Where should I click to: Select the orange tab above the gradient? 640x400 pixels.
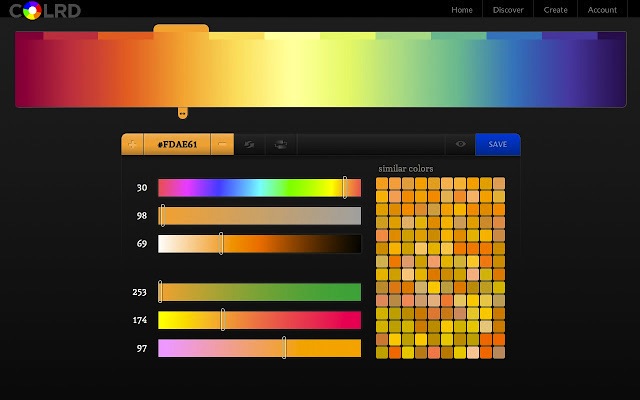click(181, 29)
